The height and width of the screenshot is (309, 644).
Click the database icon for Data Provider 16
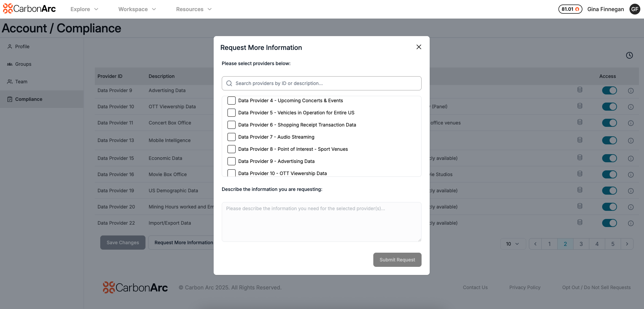coord(580,174)
